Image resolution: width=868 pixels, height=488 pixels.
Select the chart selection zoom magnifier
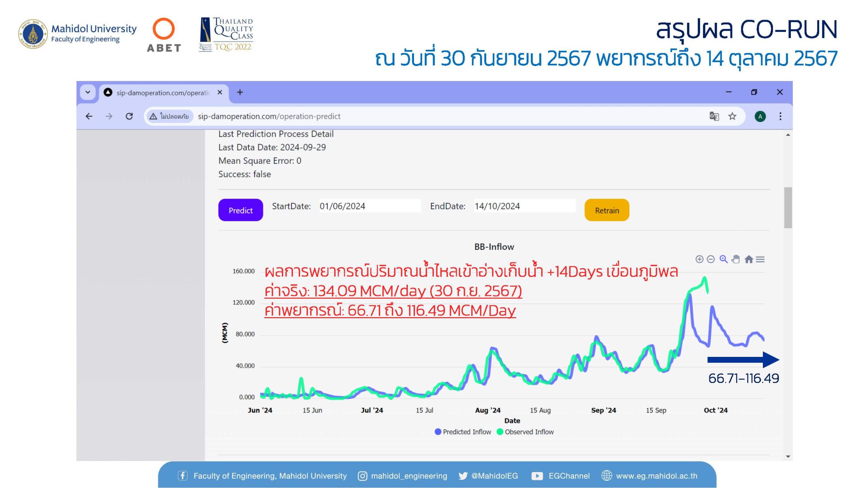coord(724,259)
